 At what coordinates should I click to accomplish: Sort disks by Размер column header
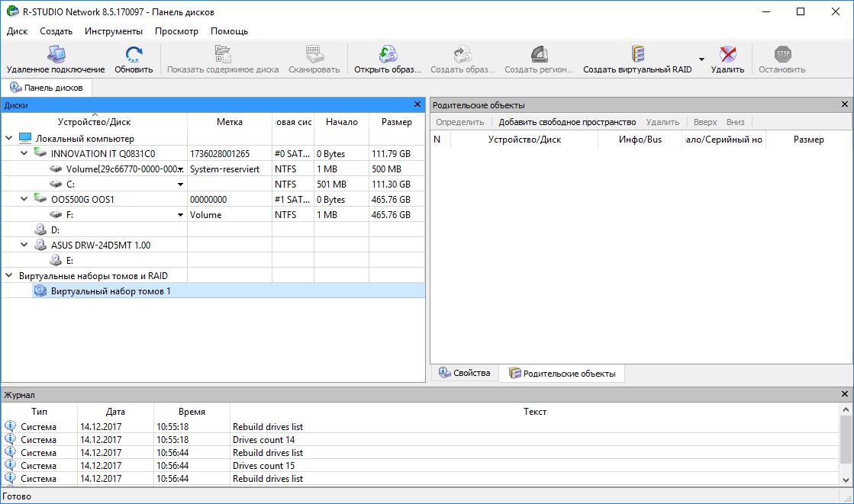tap(396, 122)
